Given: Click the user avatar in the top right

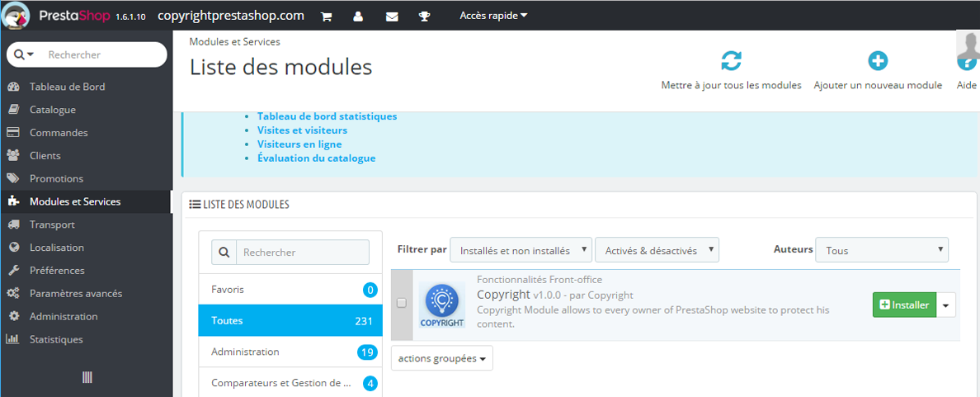Looking at the screenshot, I should 968,45.
